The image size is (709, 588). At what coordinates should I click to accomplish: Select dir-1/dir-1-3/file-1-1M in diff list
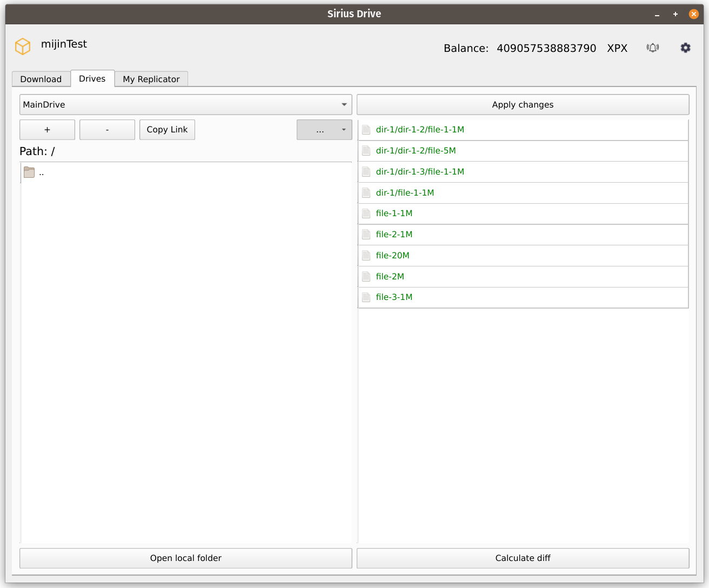pyautogui.click(x=523, y=172)
